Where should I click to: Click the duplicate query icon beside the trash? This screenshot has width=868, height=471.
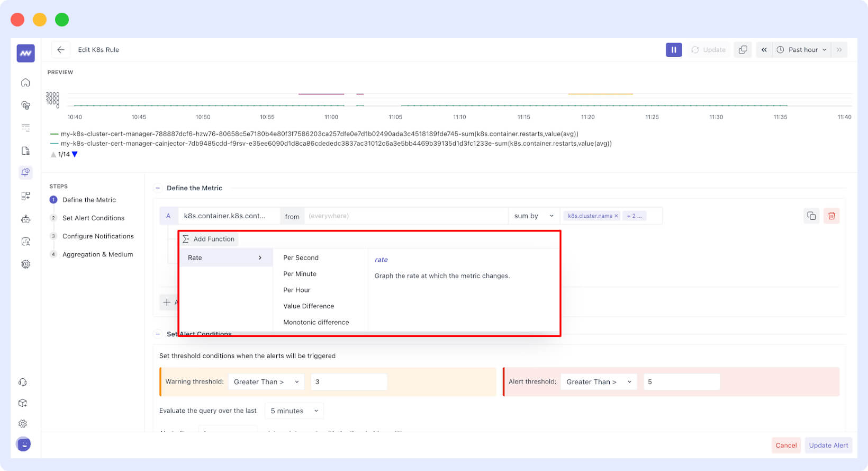[811, 216]
